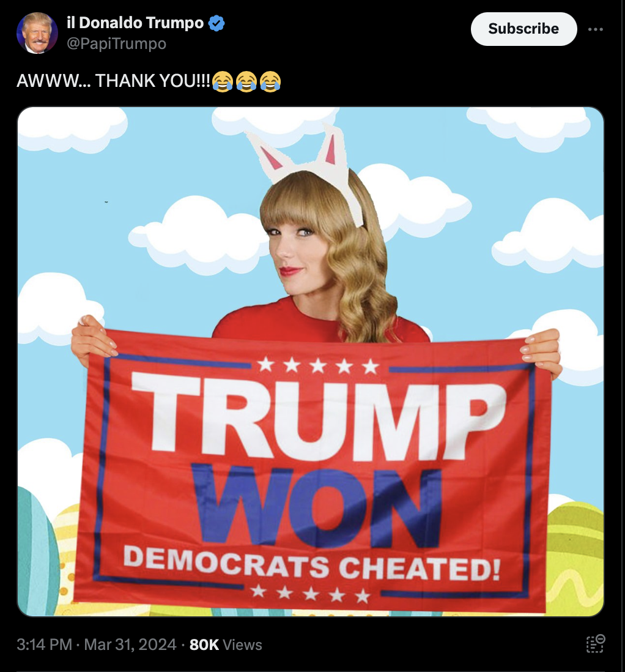Open the il Donaldo Trumpo display name link
This screenshot has height=672, width=625.
[x=135, y=23]
